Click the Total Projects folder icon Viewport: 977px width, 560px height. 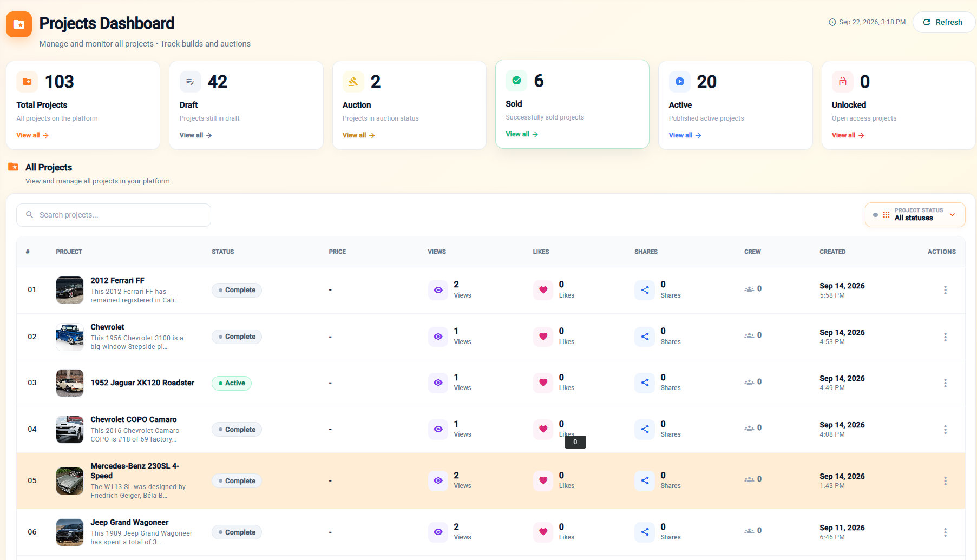point(27,82)
